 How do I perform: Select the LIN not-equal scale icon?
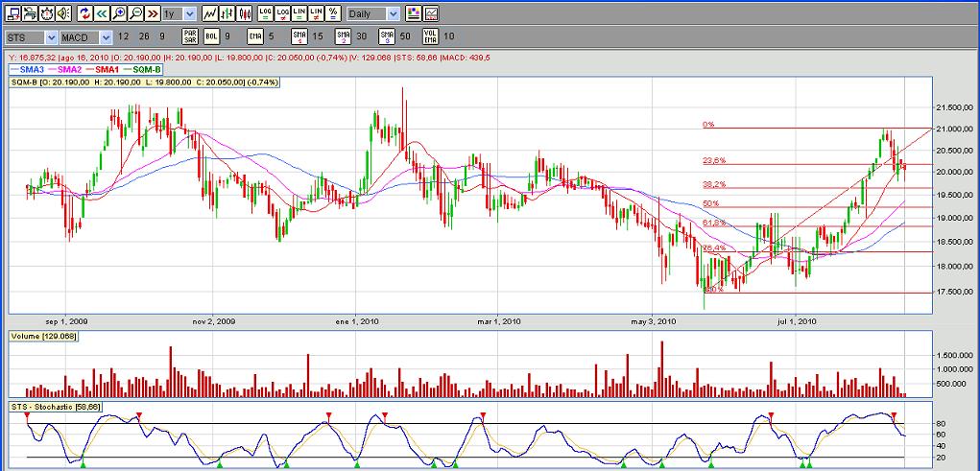pos(317,13)
